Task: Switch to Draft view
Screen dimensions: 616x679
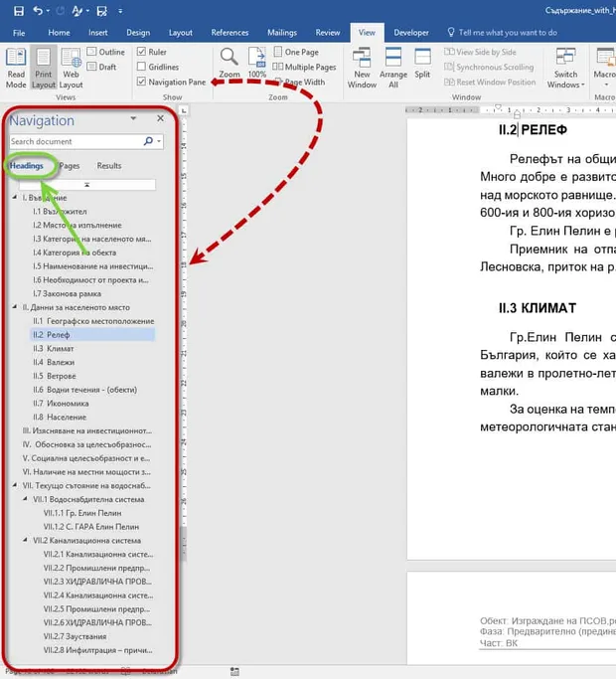Action: pyautogui.click(x=101, y=67)
